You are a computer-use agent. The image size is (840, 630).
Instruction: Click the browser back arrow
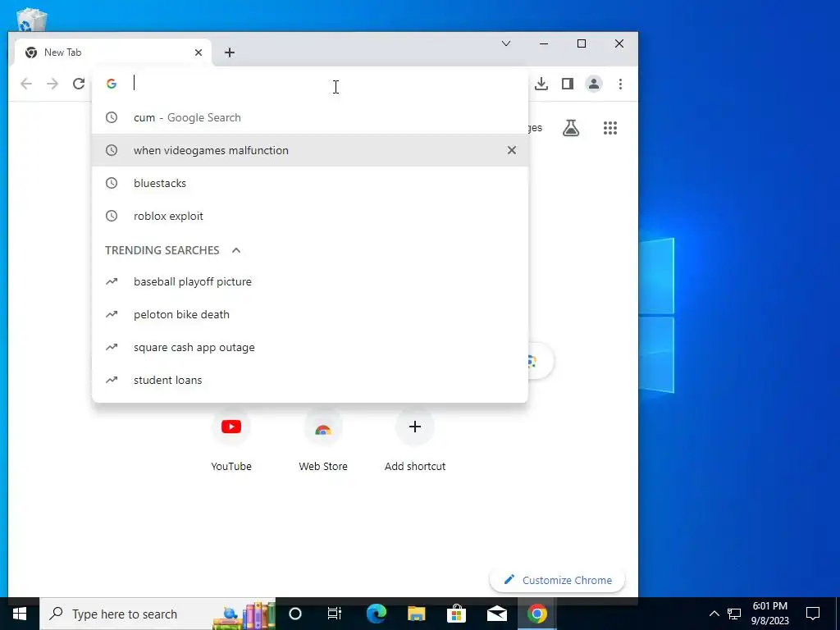coord(26,84)
